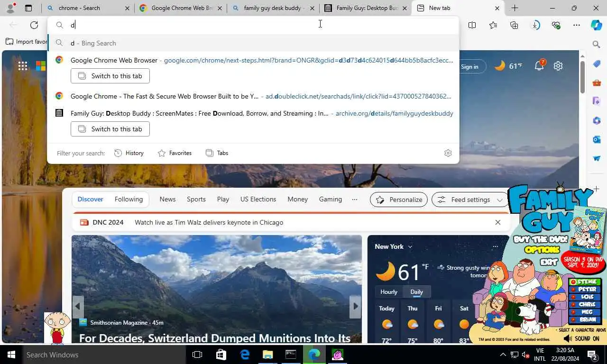The width and height of the screenshot is (607, 364).
Task: Select 'd - Bing Search' suggestion
Action: [x=253, y=43]
